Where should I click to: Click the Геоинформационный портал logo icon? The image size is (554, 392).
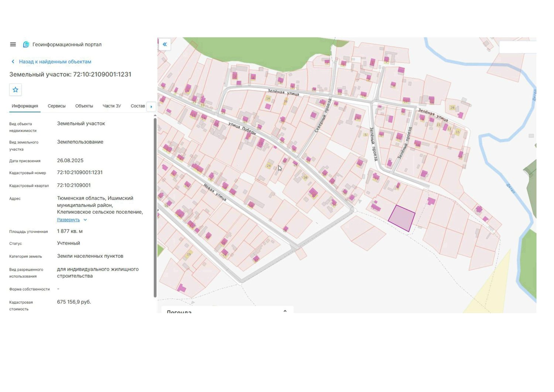[26, 44]
